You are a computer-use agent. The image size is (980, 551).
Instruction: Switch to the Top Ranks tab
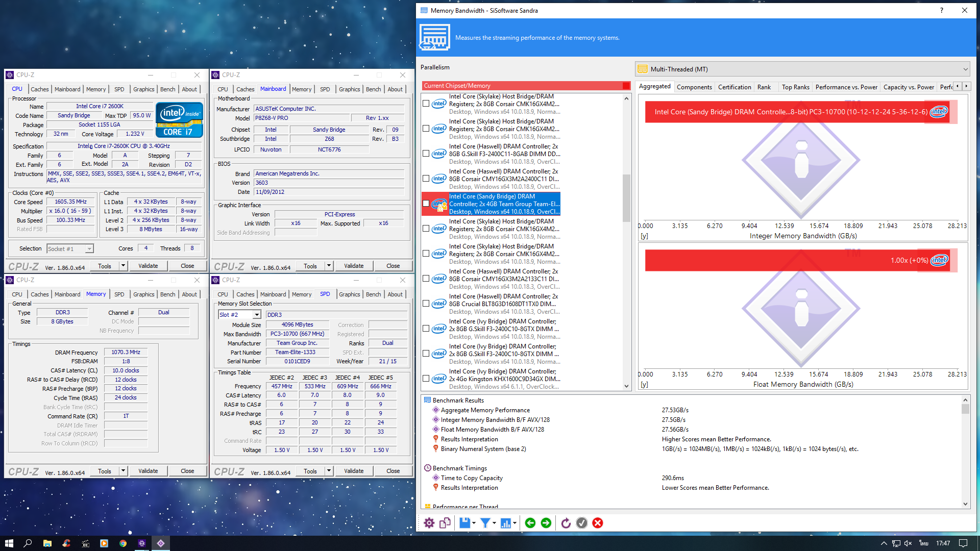coord(795,87)
